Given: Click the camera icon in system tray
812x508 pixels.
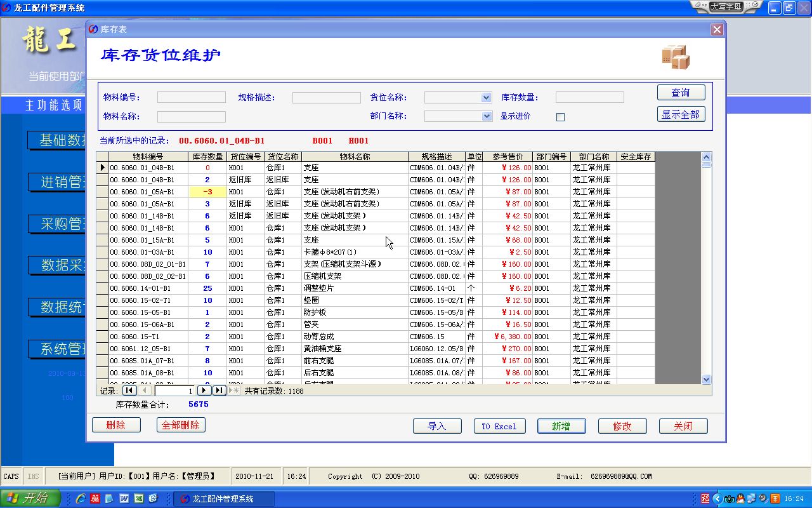Looking at the screenshot, I should pos(730,498).
